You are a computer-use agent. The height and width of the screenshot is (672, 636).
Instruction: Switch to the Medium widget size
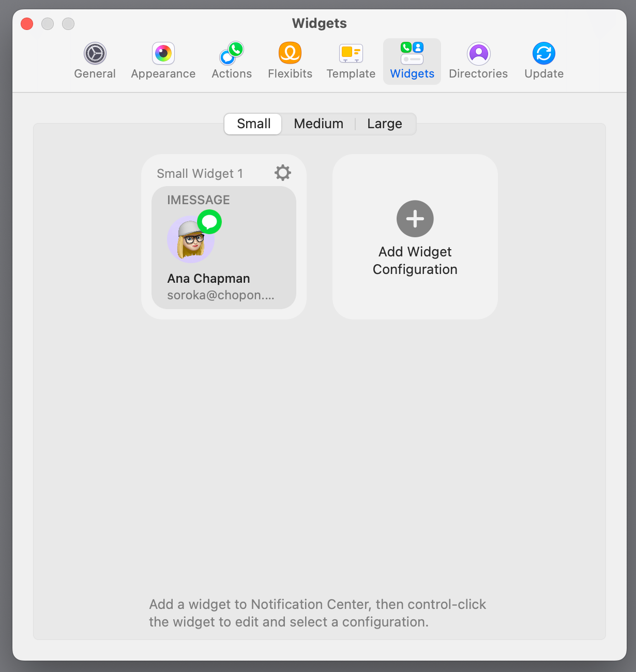[x=319, y=124]
